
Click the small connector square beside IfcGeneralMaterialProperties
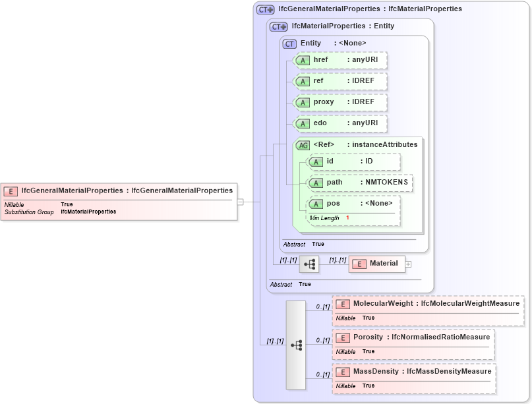coord(241,201)
